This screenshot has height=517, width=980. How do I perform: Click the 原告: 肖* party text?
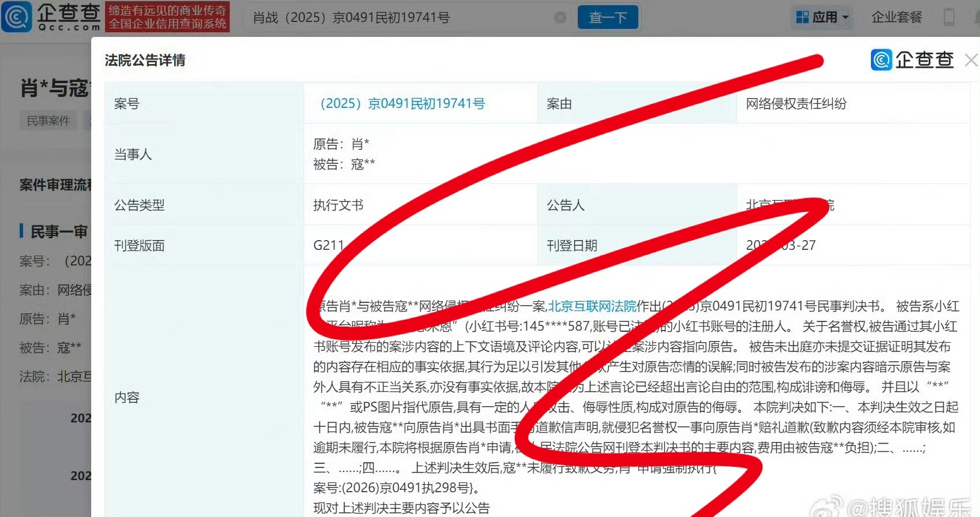(x=341, y=144)
